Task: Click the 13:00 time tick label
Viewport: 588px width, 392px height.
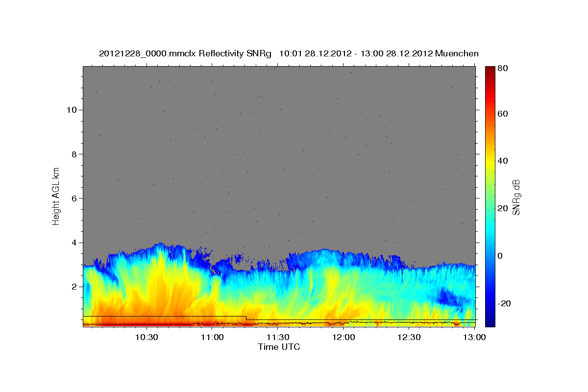Action: pos(474,337)
